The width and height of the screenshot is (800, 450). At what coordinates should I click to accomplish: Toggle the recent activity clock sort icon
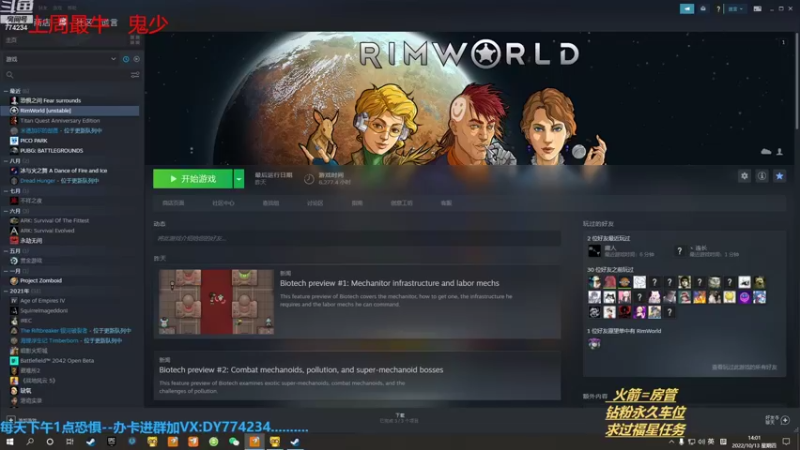[126, 59]
